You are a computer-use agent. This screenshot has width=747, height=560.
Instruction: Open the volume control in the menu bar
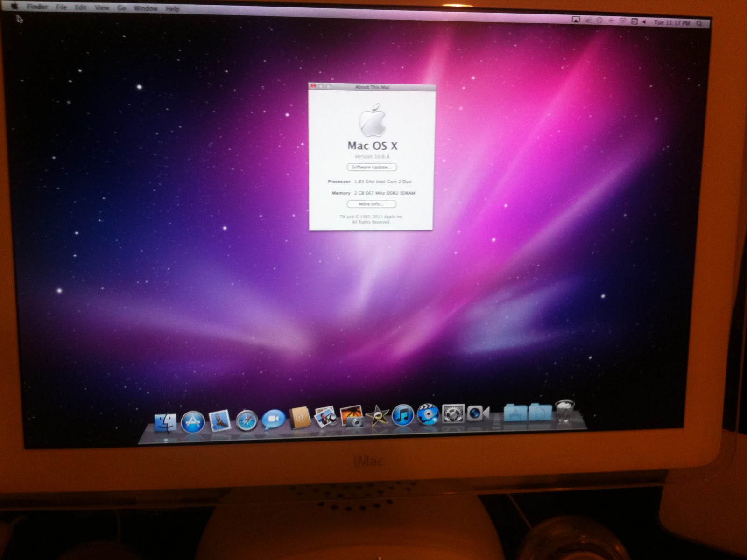tap(643, 21)
